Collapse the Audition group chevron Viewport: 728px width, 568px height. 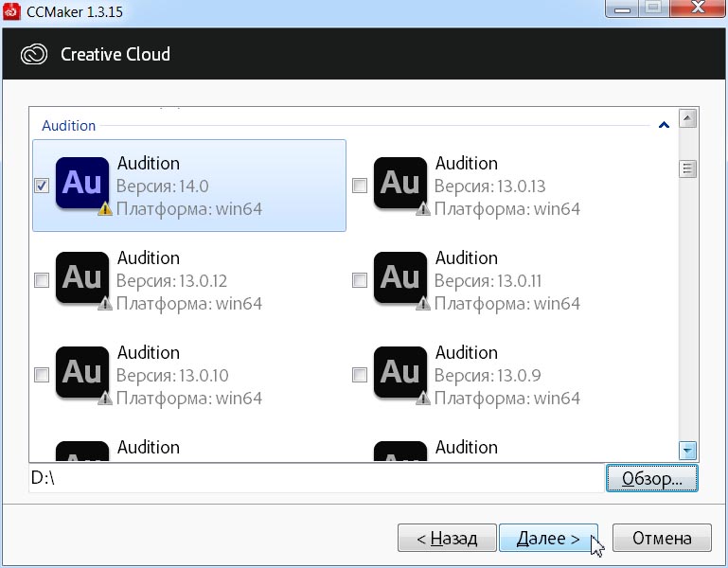(x=664, y=125)
